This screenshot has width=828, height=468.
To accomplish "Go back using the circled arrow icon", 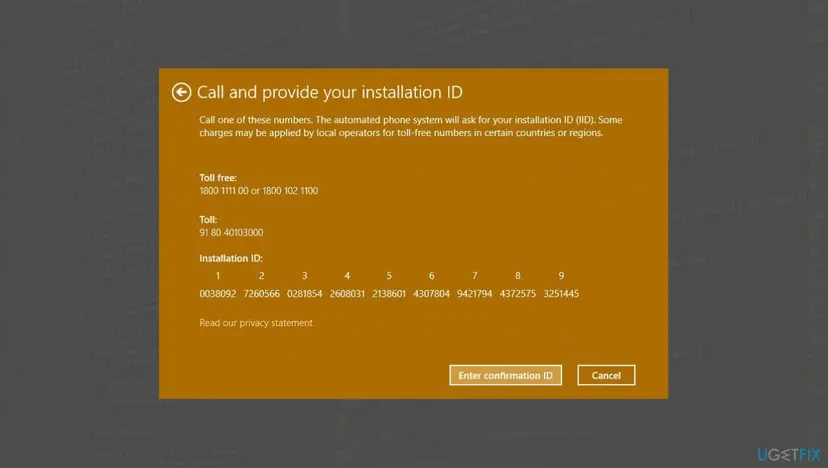I will coord(181,92).
